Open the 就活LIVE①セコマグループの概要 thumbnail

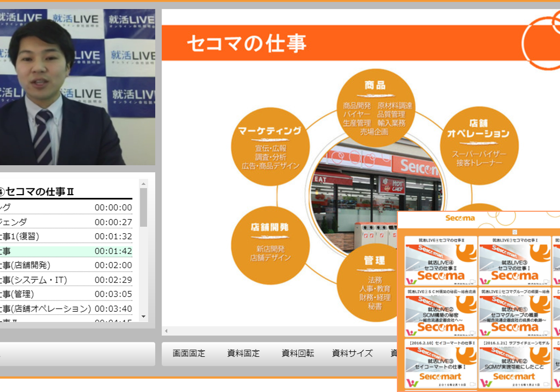tap(515, 312)
